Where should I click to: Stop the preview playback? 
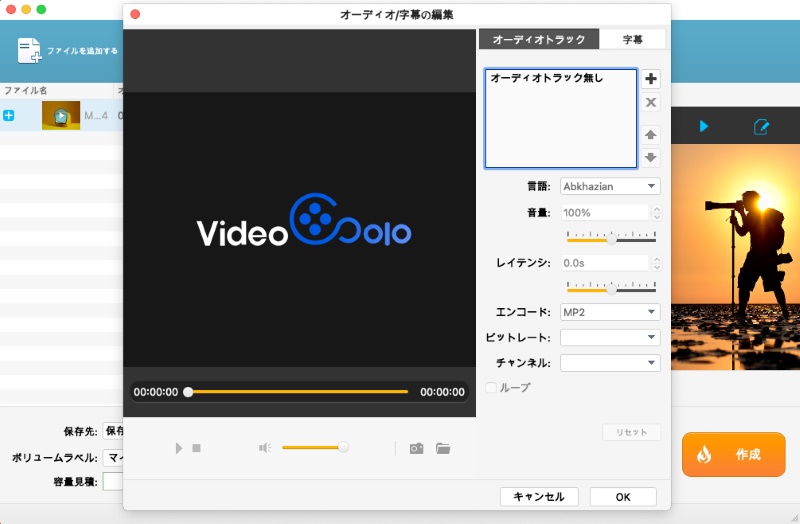tap(196, 448)
